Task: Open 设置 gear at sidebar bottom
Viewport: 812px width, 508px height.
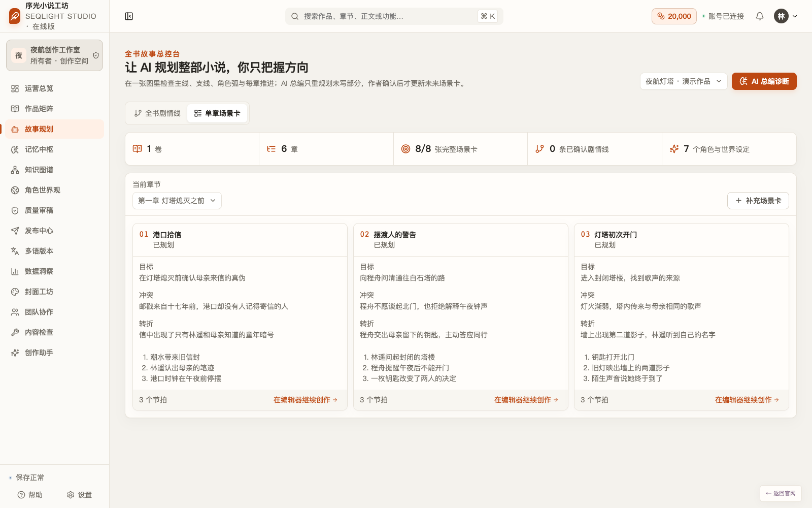Action: pos(79,495)
